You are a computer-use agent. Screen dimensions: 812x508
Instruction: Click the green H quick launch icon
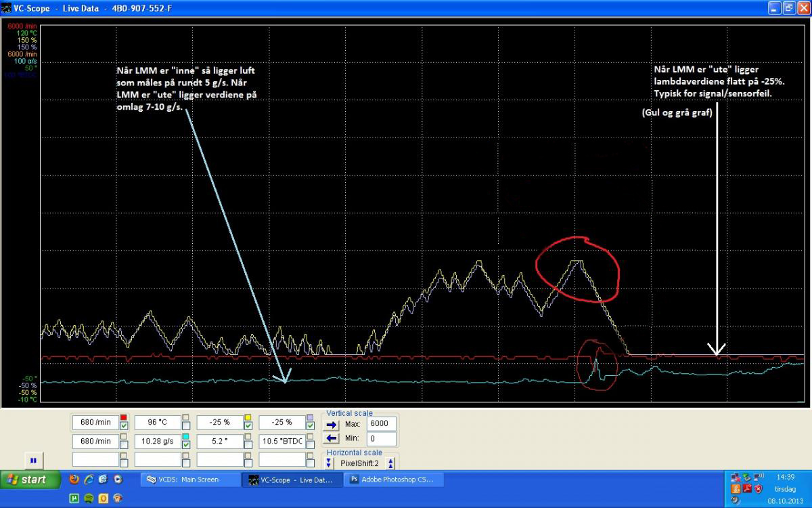coord(74,498)
